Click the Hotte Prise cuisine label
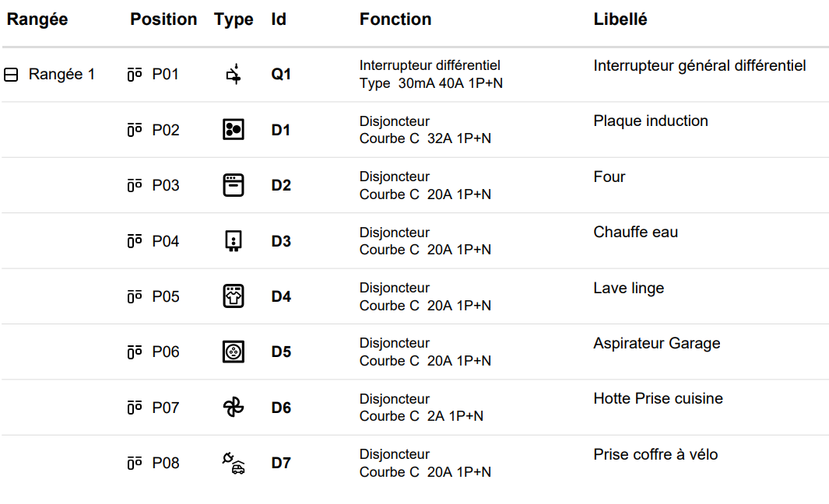Viewport: 829px width, 504px height. [658, 398]
